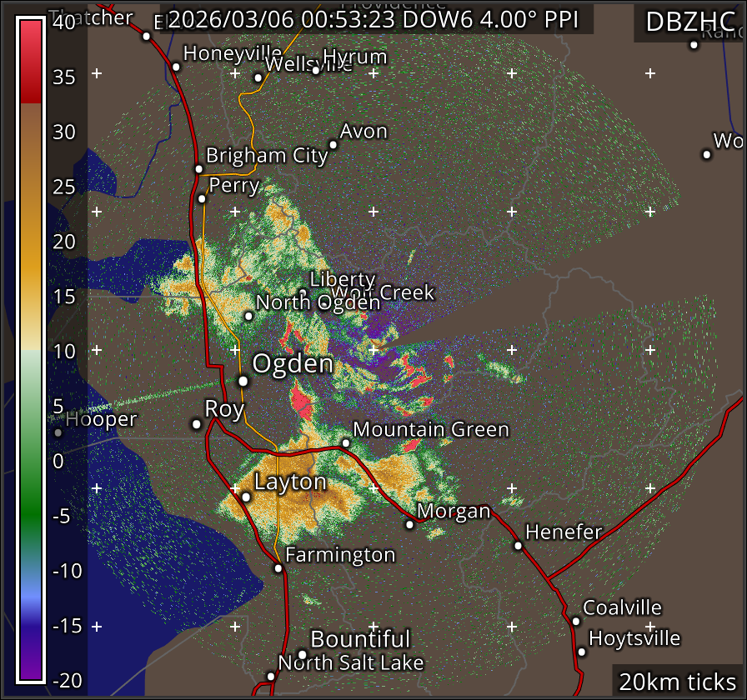Select the Henefer location marker
The height and width of the screenshot is (700, 747).
point(518,546)
